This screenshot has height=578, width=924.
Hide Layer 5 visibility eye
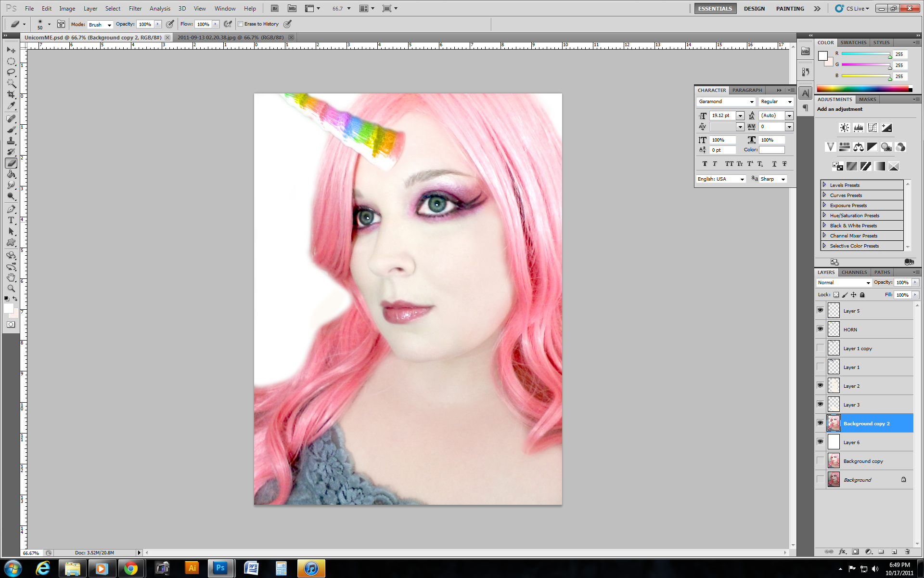[x=821, y=310]
